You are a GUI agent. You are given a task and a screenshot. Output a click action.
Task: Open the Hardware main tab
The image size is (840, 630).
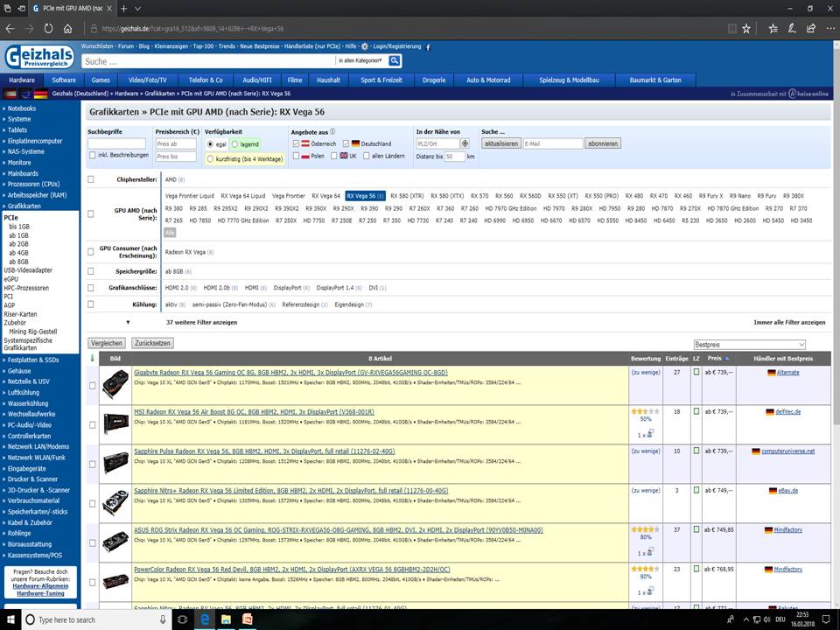21,80
